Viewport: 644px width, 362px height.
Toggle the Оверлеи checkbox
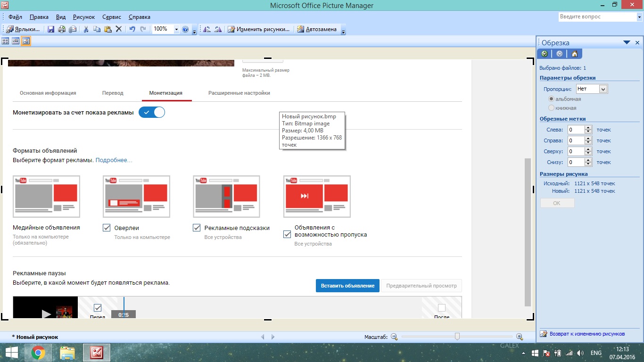pos(107,228)
